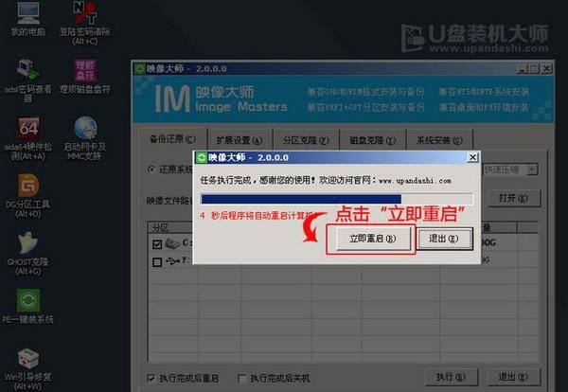The height and width of the screenshot is (392, 568).
Task: Click the main 映像大师 window title icon
Action: point(139,68)
